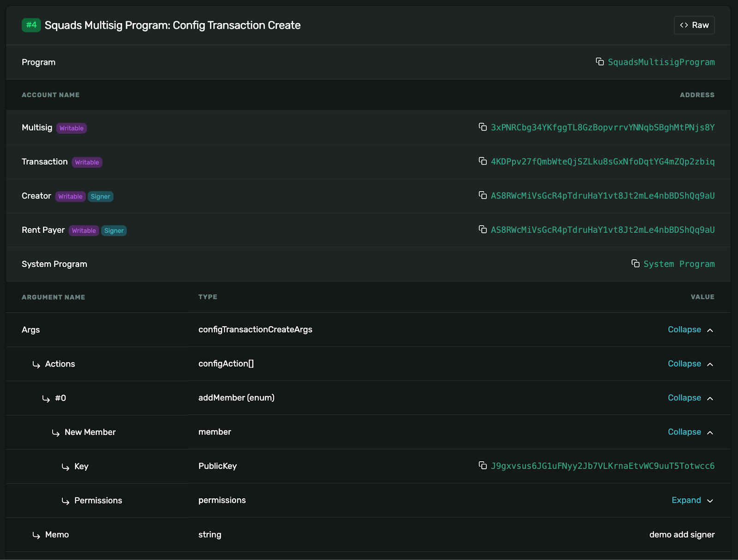Screen dimensions: 738x560
Task: Copy the Rent Payer address
Action: [x=482, y=229]
